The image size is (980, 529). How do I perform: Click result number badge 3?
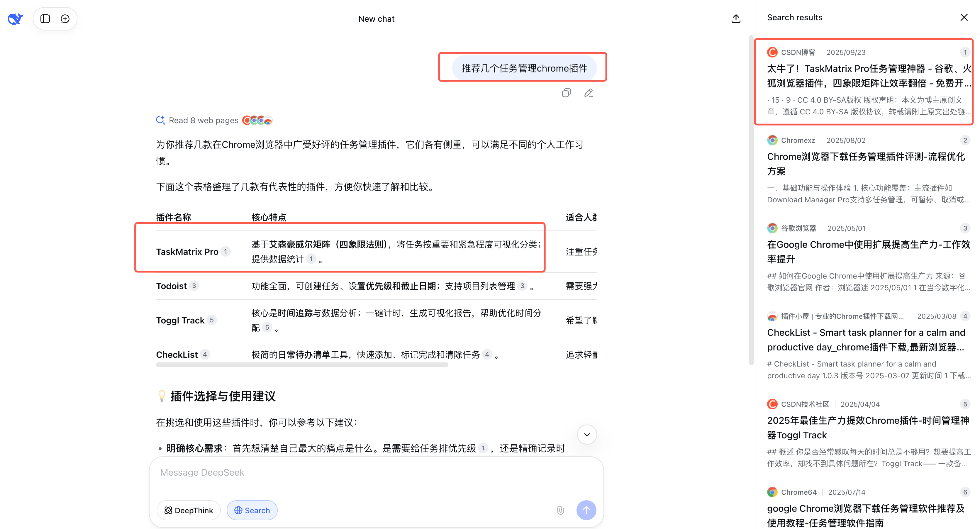[x=965, y=228]
